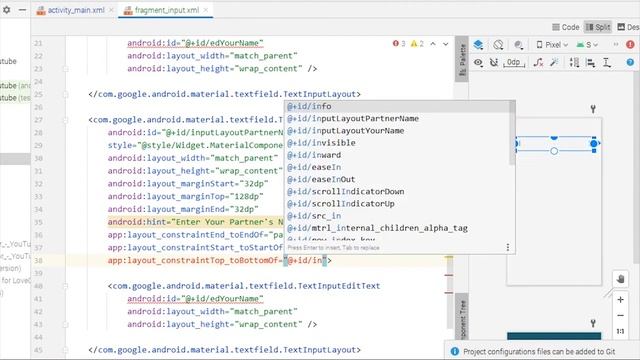Open the project panel settings gear
Screen dimensions: 640x360
pos(7,9)
